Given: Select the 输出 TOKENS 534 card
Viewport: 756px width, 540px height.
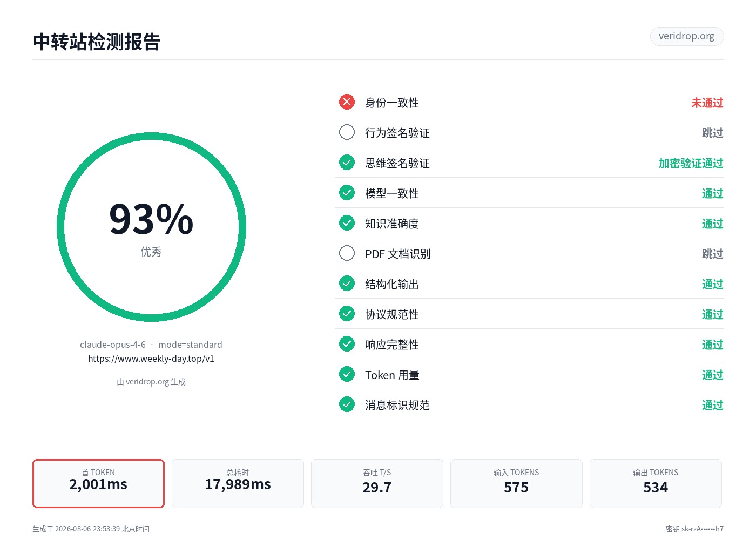Looking at the screenshot, I should [656, 483].
